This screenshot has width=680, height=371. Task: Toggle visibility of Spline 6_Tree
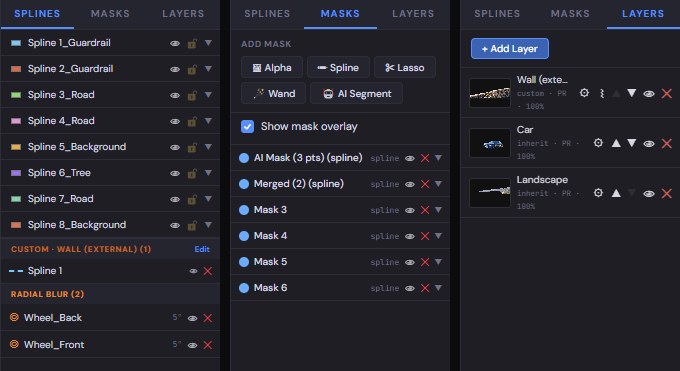pos(175,174)
